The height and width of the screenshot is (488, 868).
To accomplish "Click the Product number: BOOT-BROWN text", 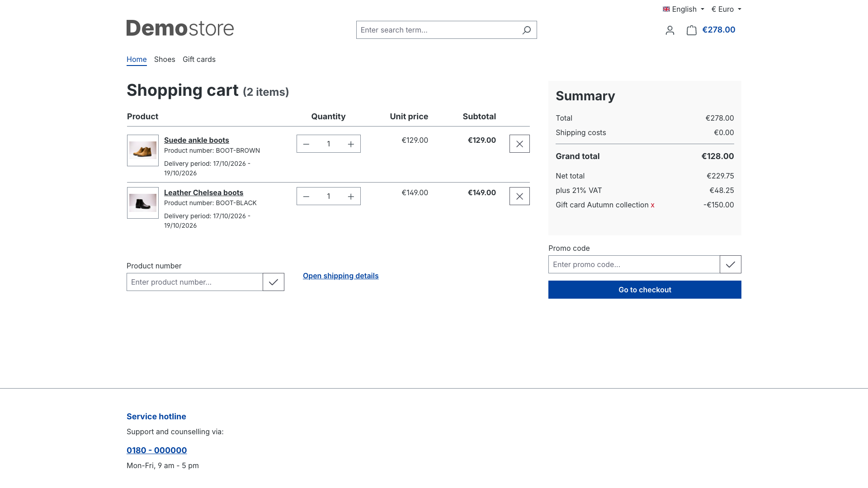I will coord(212,150).
